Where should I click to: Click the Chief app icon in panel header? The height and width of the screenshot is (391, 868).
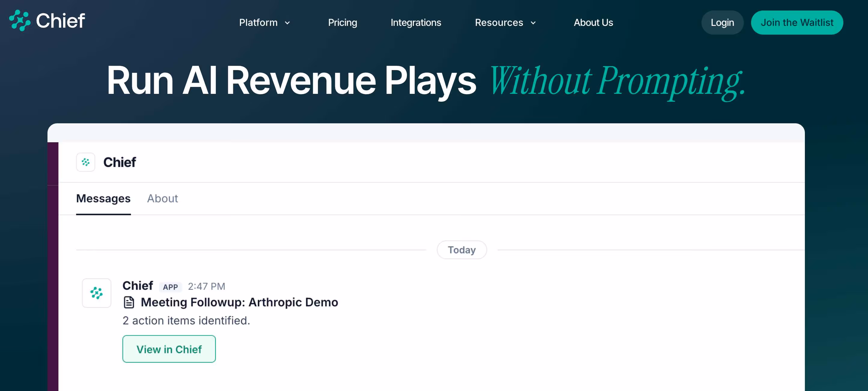[x=86, y=162]
